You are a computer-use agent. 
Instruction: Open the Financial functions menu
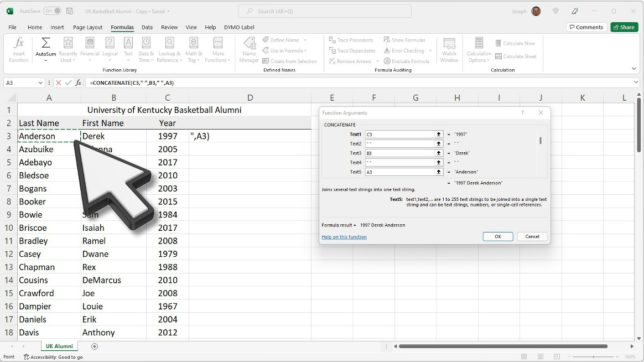90,49
